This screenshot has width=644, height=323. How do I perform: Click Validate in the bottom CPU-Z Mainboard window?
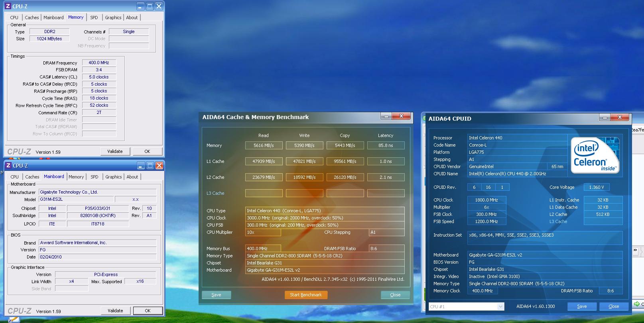pos(115,311)
